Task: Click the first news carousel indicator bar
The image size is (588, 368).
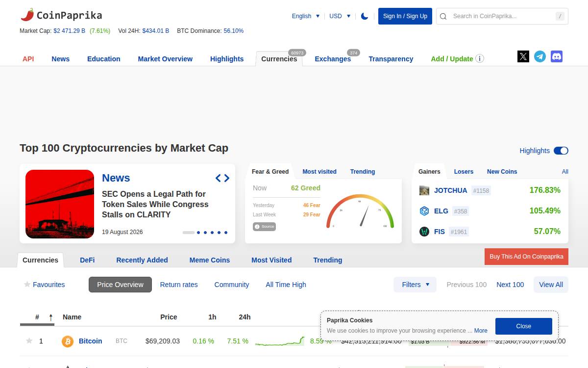Action: coord(189,233)
